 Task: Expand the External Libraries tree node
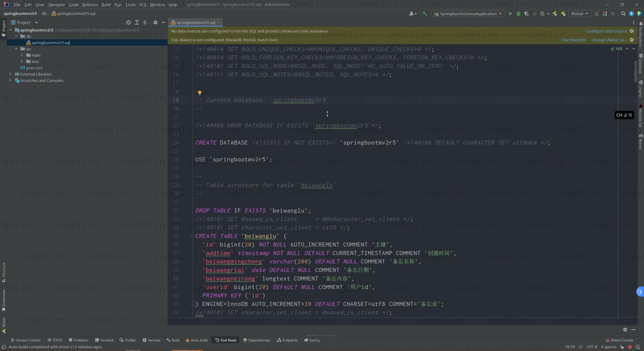pos(10,74)
